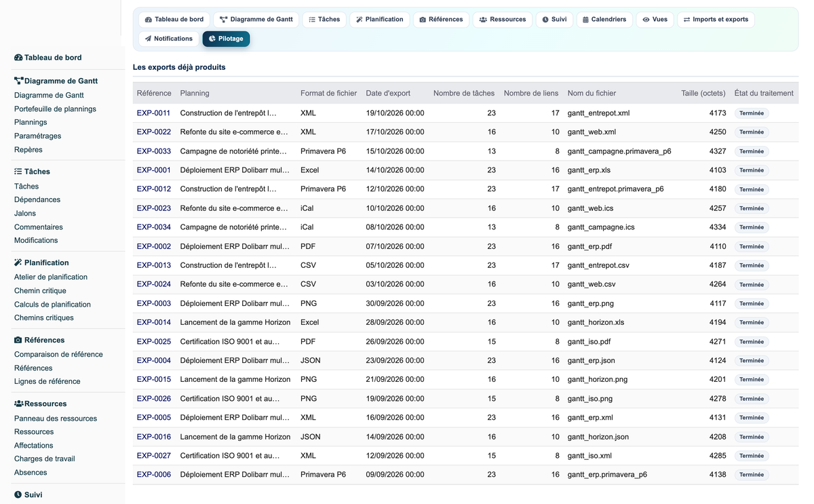Click the sidebar Ressources section icon
This screenshot has height=504, width=814.
tap(19, 404)
